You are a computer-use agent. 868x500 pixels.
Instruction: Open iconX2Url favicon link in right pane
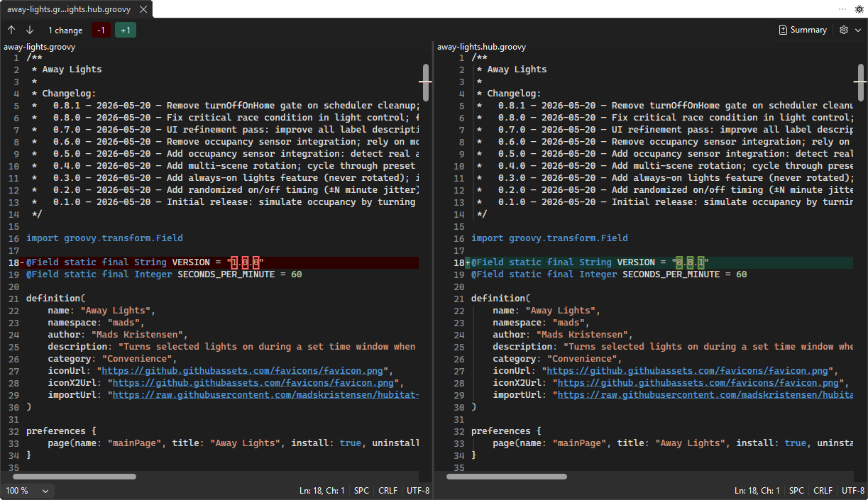[x=698, y=383]
